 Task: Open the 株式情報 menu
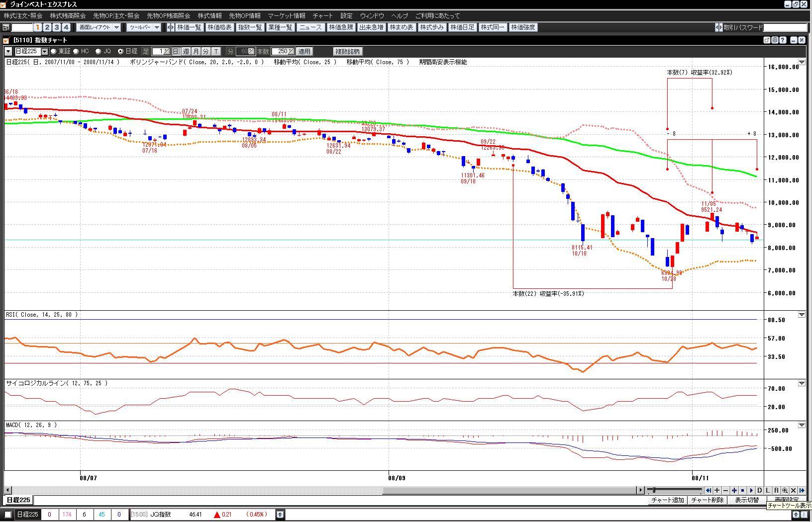pyautogui.click(x=209, y=16)
